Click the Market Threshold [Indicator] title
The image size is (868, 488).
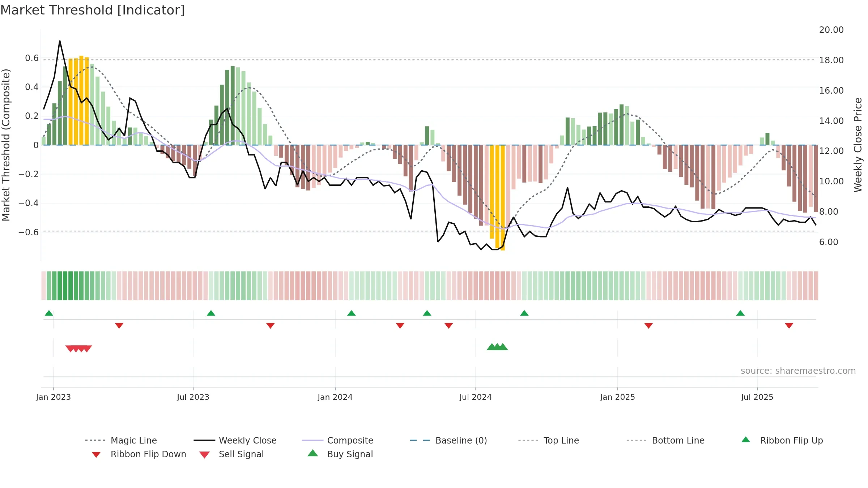(x=92, y=10)
